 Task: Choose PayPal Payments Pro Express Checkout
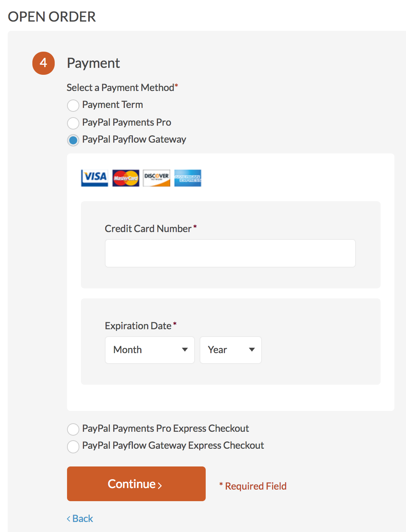[x=73, y=429]
